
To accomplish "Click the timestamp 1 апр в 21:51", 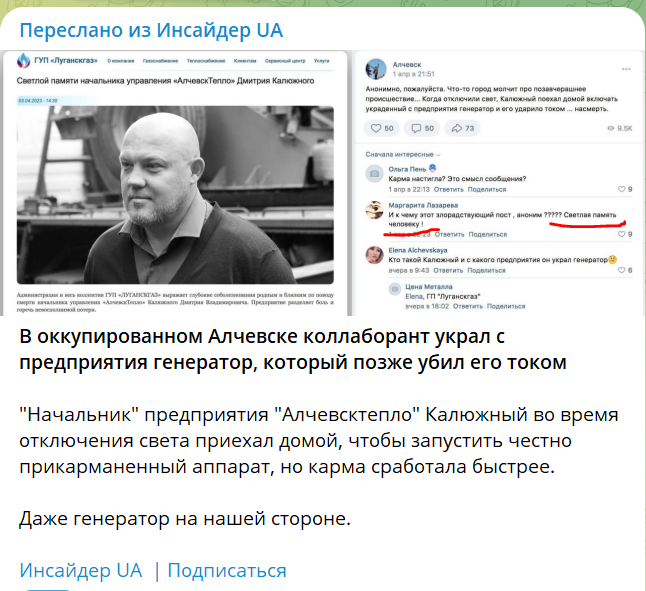I will tap(414, 74).
